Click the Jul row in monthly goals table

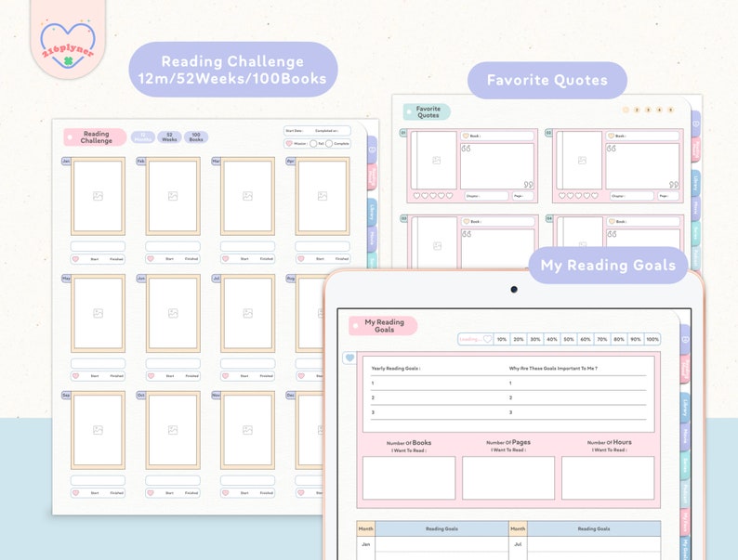pos(585,544)
